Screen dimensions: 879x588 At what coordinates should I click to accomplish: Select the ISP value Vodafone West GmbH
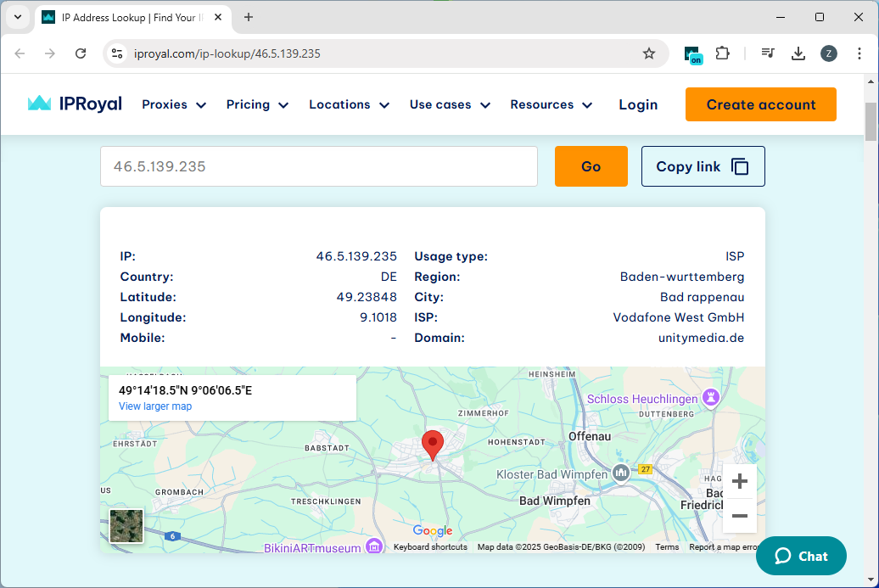(678, 317)
